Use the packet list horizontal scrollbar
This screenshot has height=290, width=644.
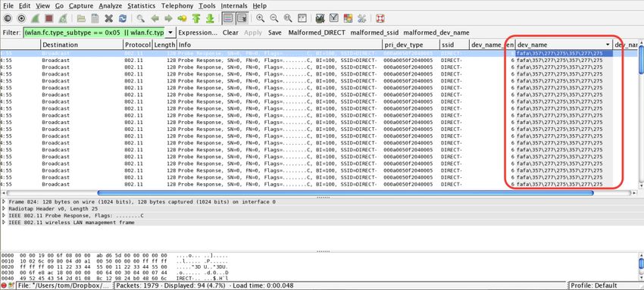click(x=345, y=193)
